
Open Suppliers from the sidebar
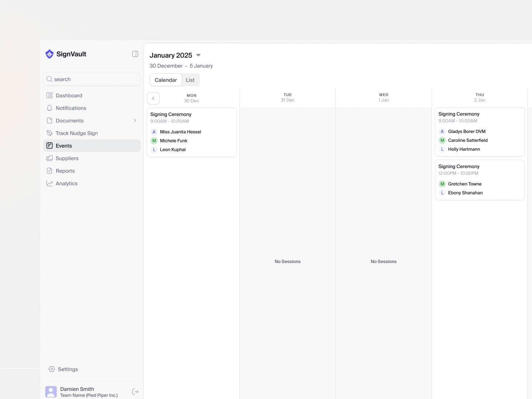click(92, 158)
